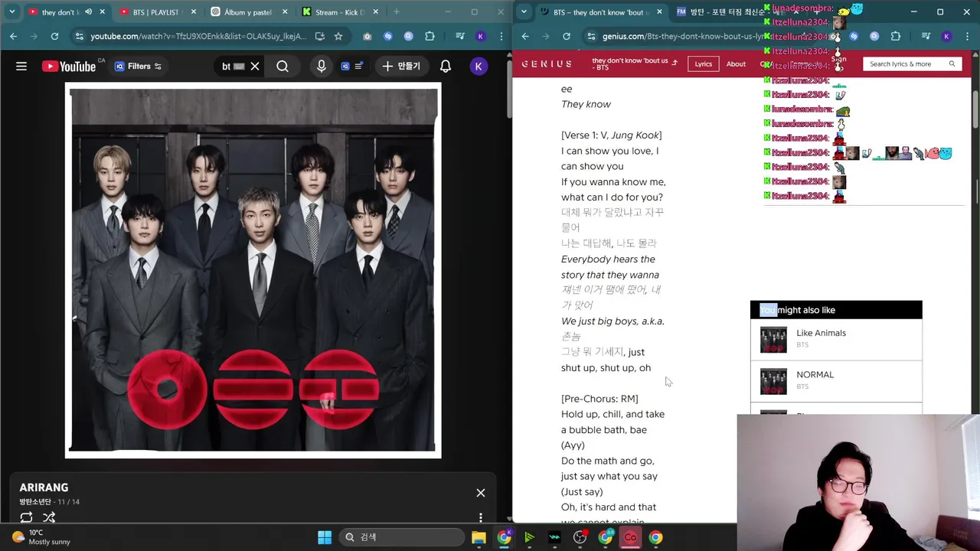Open the 만들기 create menu

click(402, 67)
